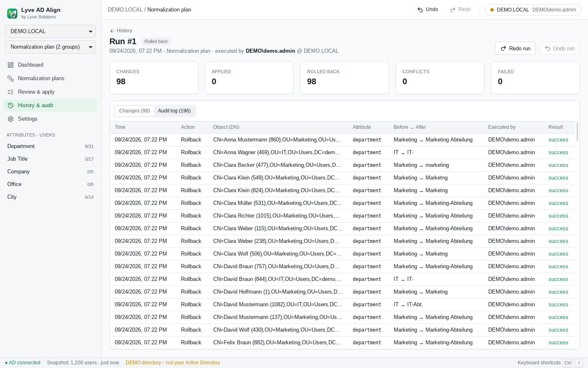The image size is (588, 368).
Task: Click the Clara Becker (477) row
Action: [x=343, y=165]
